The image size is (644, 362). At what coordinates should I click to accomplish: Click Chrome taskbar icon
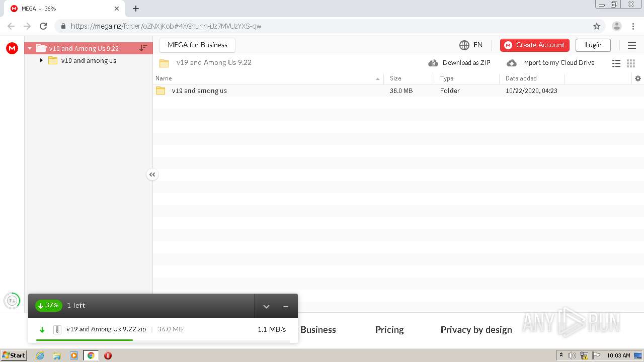(91, 355)
